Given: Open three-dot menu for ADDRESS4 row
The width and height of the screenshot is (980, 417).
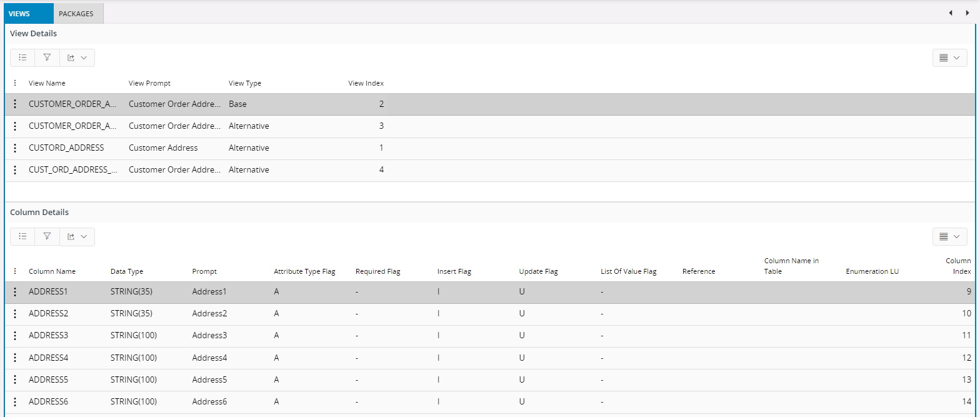Looking at the screenshot, I should pos(15,358).
